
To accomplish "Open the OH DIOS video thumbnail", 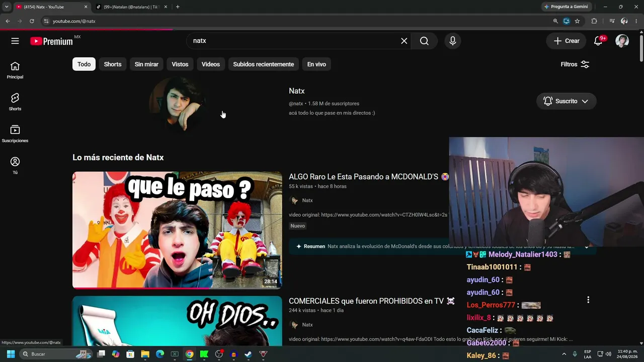I will [177, 321].
